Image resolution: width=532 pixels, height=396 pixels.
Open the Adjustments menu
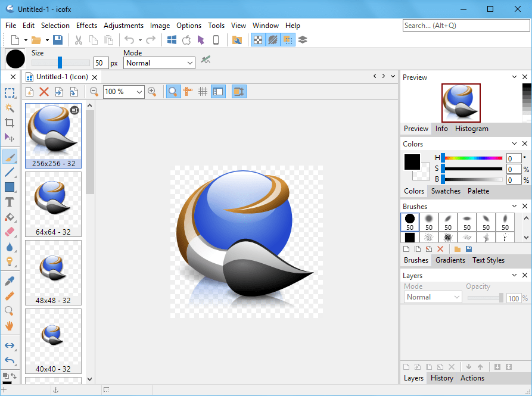[123, 26]
